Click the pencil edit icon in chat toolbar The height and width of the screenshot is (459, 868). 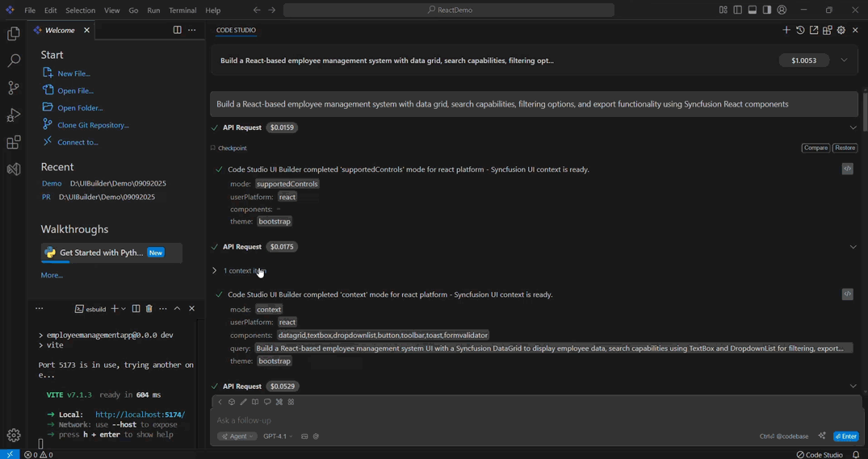click(x=244, y=402)
